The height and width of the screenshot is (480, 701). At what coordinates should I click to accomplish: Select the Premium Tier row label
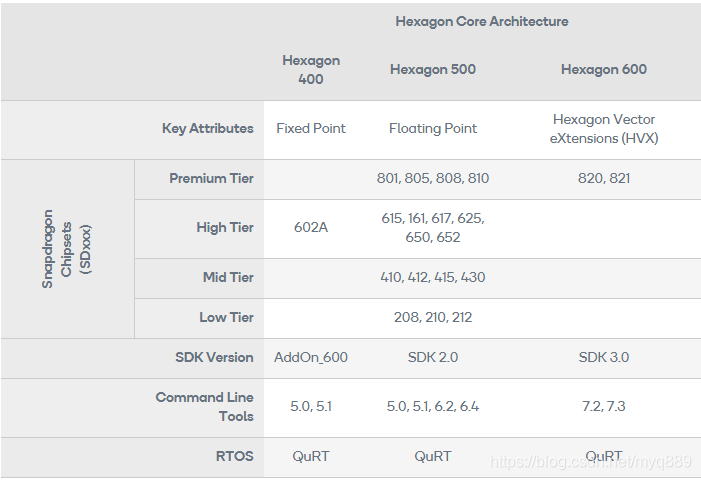pyautogui.click(x=211, y=178)
